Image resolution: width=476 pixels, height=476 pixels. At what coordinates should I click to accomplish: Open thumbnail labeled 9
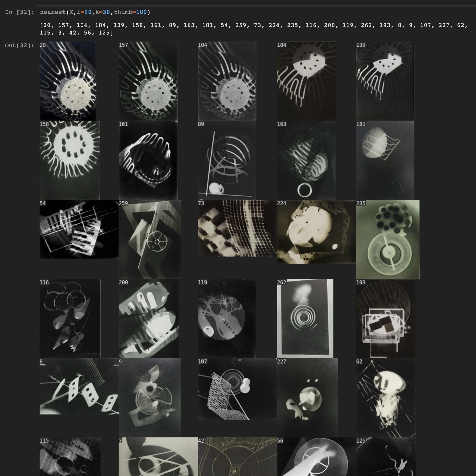[150, 398]
